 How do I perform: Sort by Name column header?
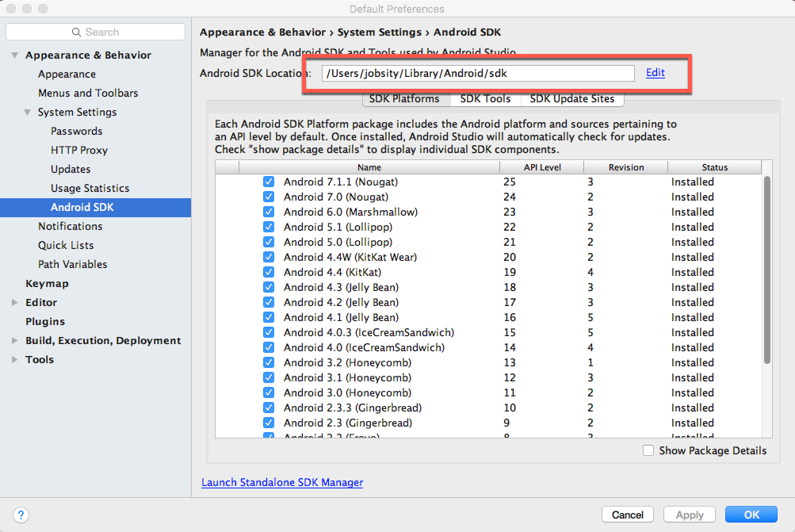point(369,167)
